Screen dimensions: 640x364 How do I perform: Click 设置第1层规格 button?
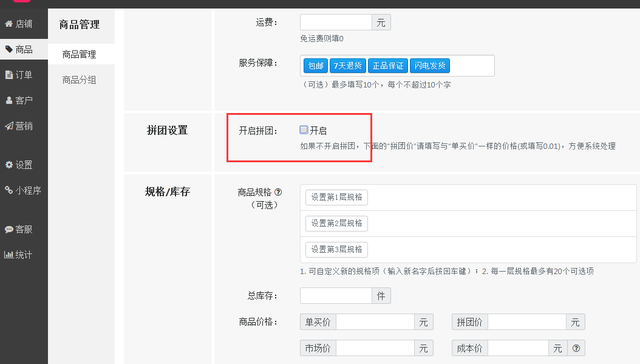[336, 197]
